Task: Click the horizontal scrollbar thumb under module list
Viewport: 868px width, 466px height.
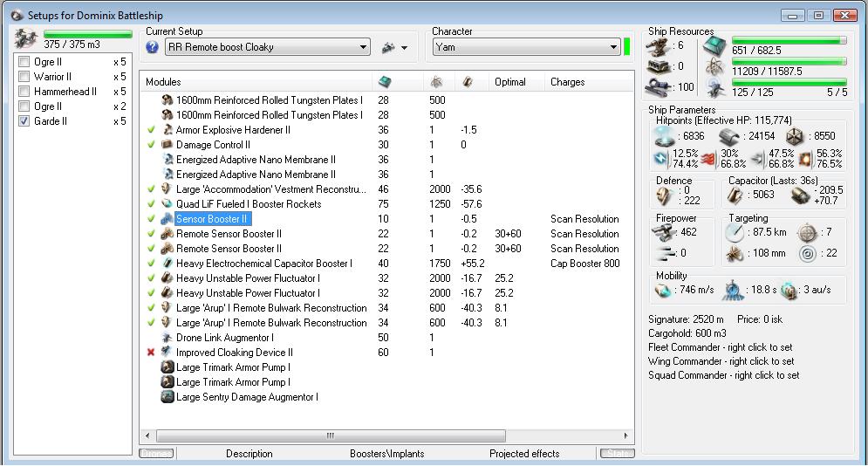Action: click(x=331, y=435)
